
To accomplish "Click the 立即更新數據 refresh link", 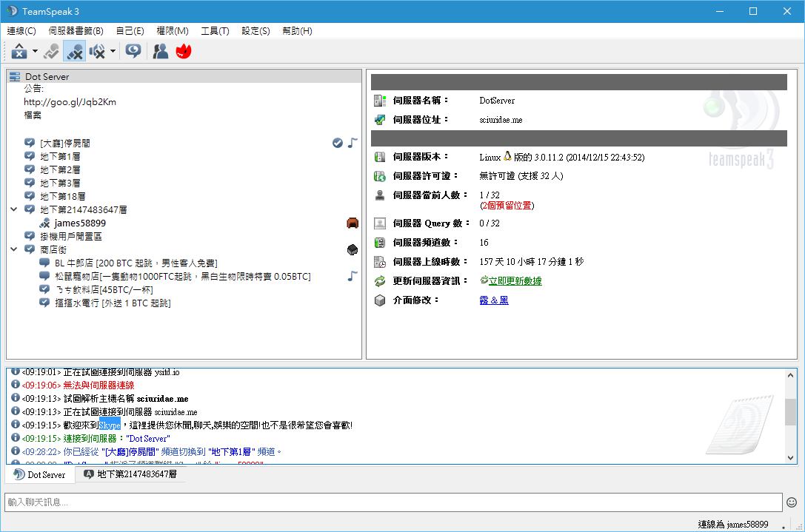I will (x=515, y=281).
